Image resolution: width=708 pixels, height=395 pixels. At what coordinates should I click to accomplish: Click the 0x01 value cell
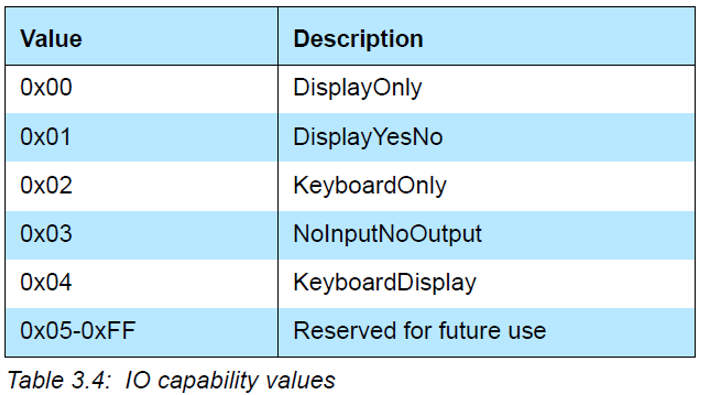[x=142, y=137]
